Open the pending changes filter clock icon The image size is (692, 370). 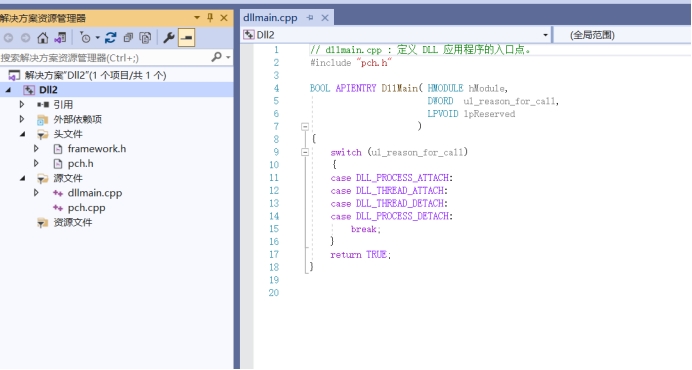(85, 38)
